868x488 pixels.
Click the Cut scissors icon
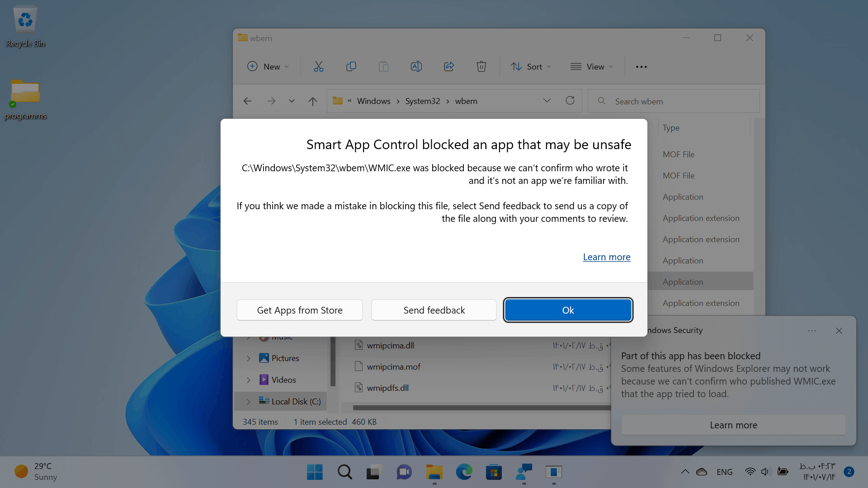[319, 67]
